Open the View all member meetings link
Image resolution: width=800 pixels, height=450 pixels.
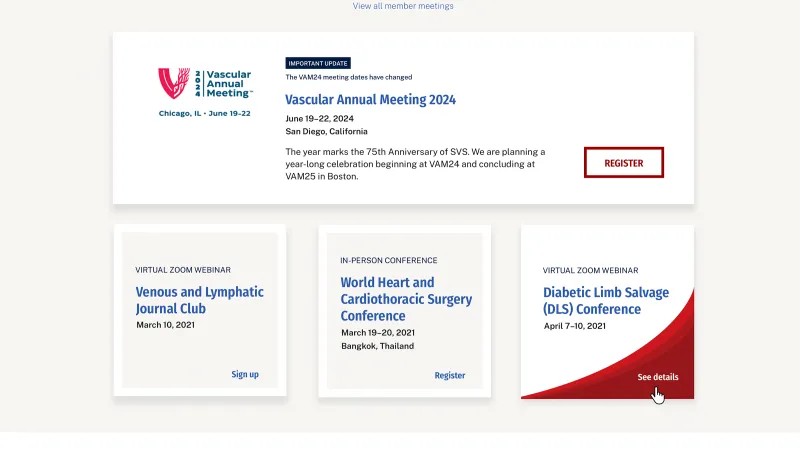pyautogui.click(x=403, y=6)
